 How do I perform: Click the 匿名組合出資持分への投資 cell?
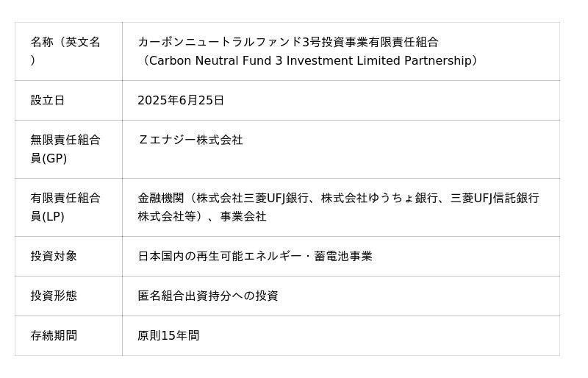[x=341, y=296]
